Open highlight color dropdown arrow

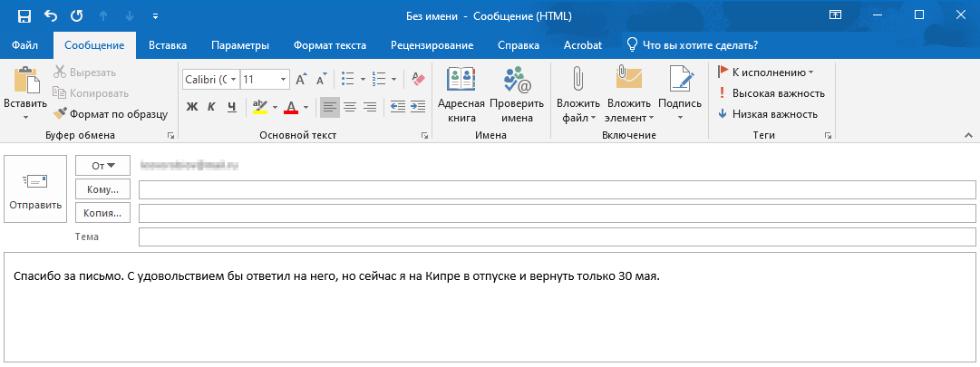point(274,107)
